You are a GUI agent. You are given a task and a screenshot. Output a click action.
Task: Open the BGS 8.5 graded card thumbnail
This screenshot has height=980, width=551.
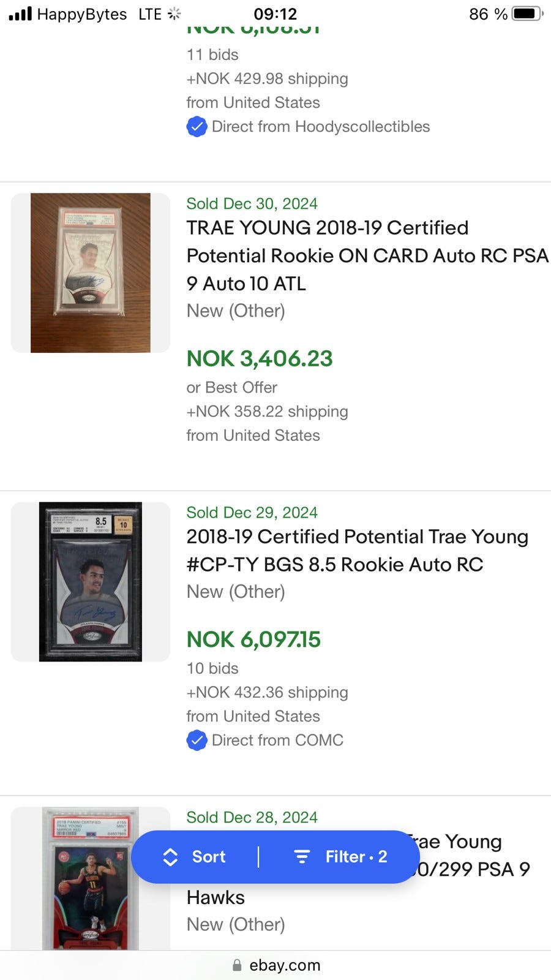click(91, 582)
